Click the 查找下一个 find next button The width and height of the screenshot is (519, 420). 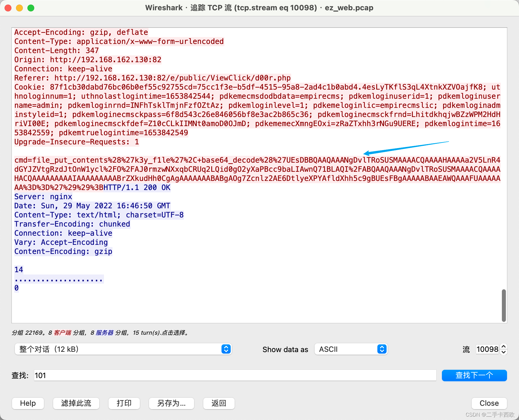coord(474,375)
